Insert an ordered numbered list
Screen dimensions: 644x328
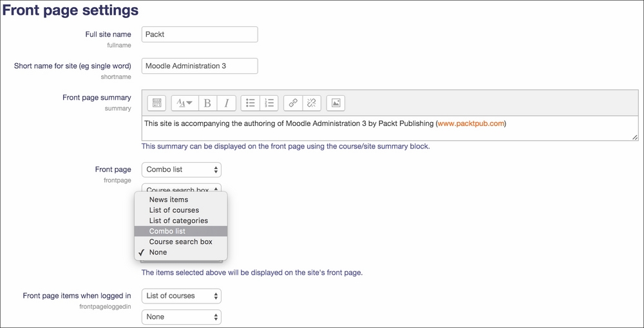pos(269,103)
